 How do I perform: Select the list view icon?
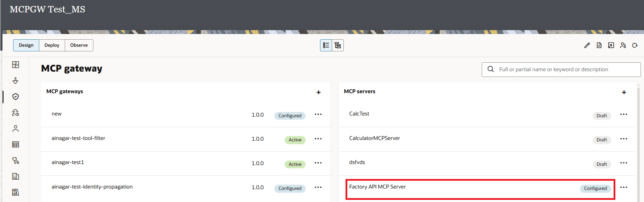326,45
